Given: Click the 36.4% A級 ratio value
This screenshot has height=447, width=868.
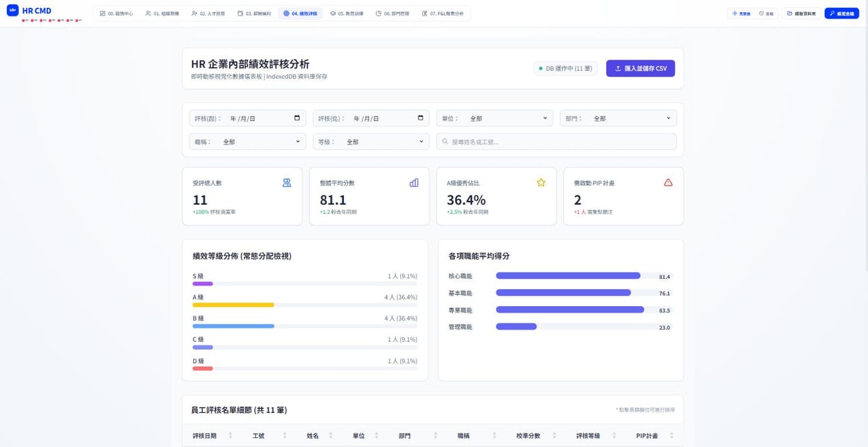Looking at the screenshot, I should 466,200.
